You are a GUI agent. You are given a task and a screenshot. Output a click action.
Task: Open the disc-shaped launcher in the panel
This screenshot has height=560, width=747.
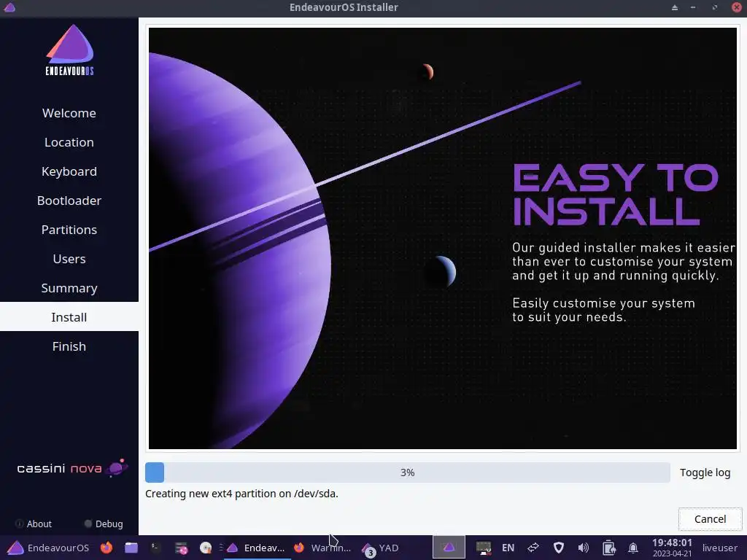point(205,548)
